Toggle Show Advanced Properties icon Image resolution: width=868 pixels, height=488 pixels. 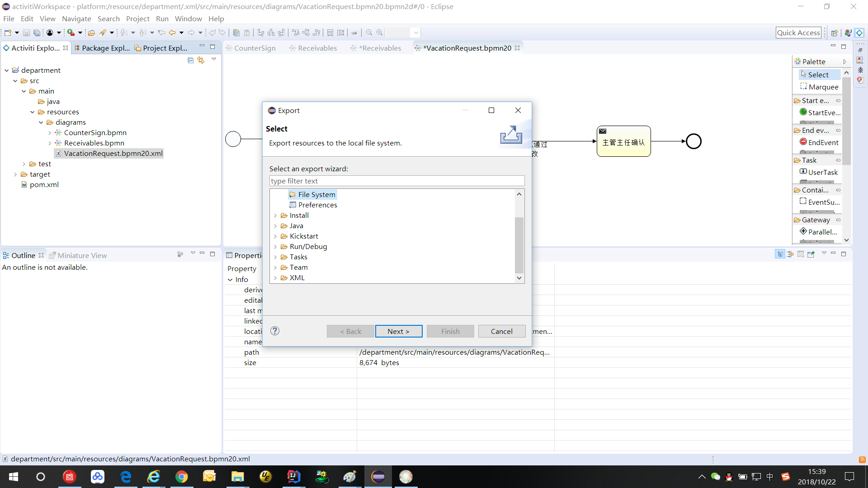pyautogui.click(x=790, y=254)
